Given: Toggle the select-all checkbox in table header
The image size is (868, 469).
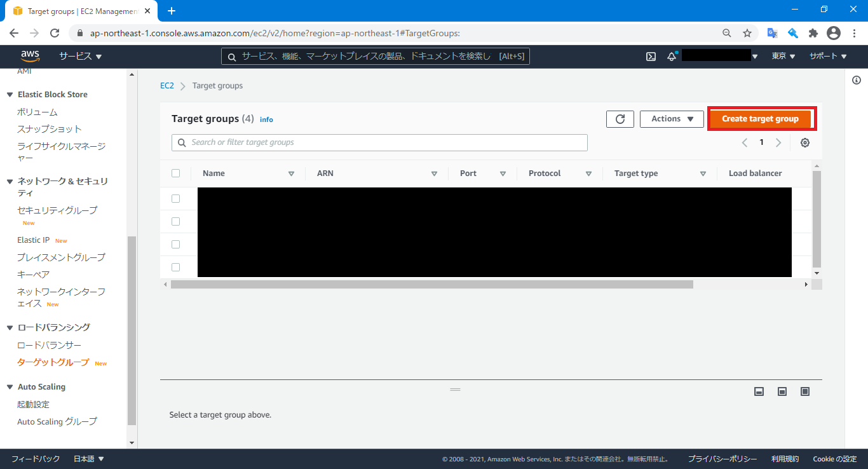Looking at the screenshot, I should 176,173.
